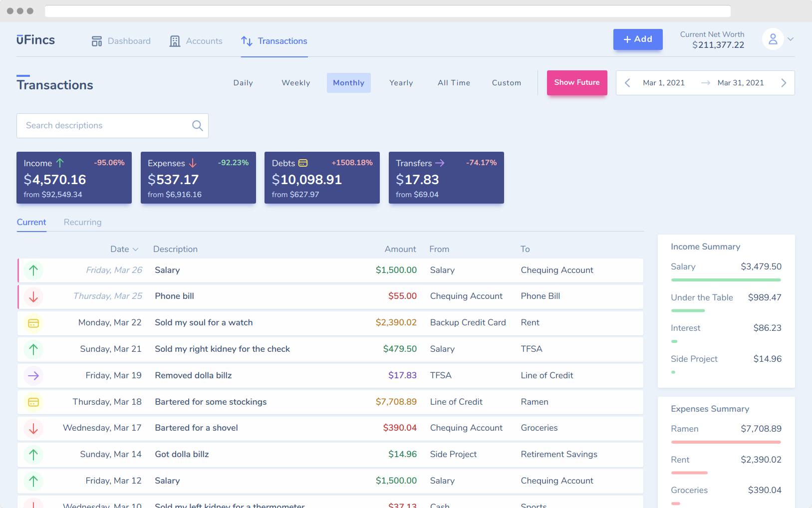This screenshot has width=812, height=508.
Task: Switch to the Recurring tab
Action: pos(82,222)
